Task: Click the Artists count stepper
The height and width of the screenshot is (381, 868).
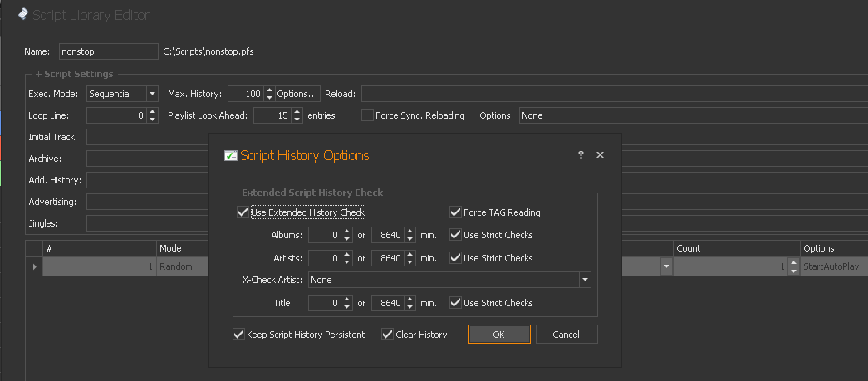Action: 346,257
